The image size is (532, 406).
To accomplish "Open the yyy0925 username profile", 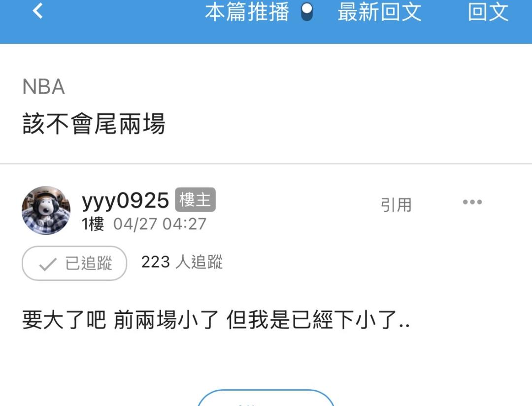I will [125, 200].
